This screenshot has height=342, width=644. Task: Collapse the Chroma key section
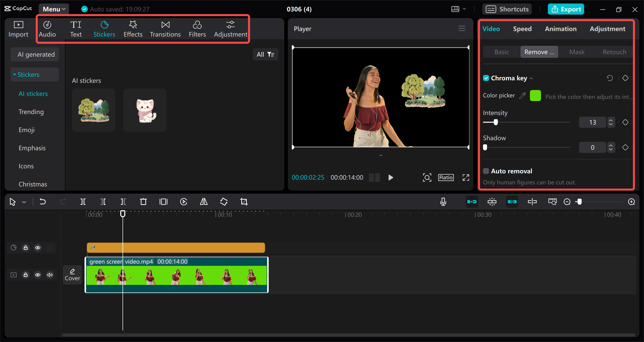(531, 78)
